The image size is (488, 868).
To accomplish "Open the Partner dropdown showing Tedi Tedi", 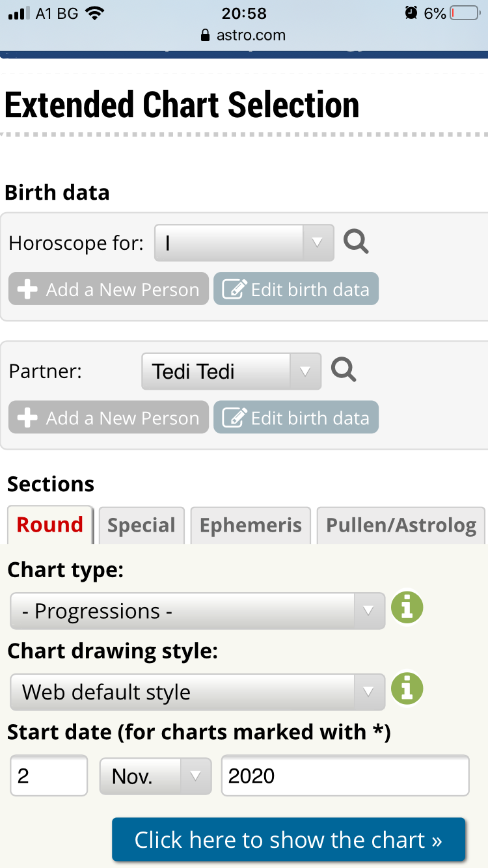I will (x=231, y=372).
